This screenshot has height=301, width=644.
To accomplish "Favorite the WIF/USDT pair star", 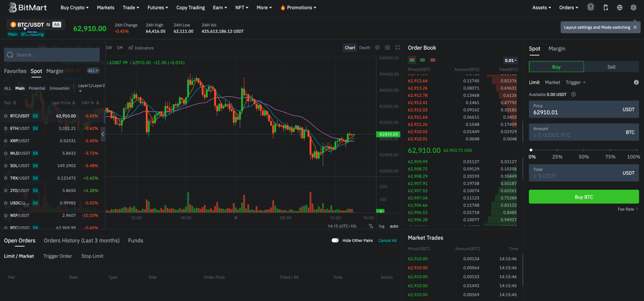I will coord(6,215).
